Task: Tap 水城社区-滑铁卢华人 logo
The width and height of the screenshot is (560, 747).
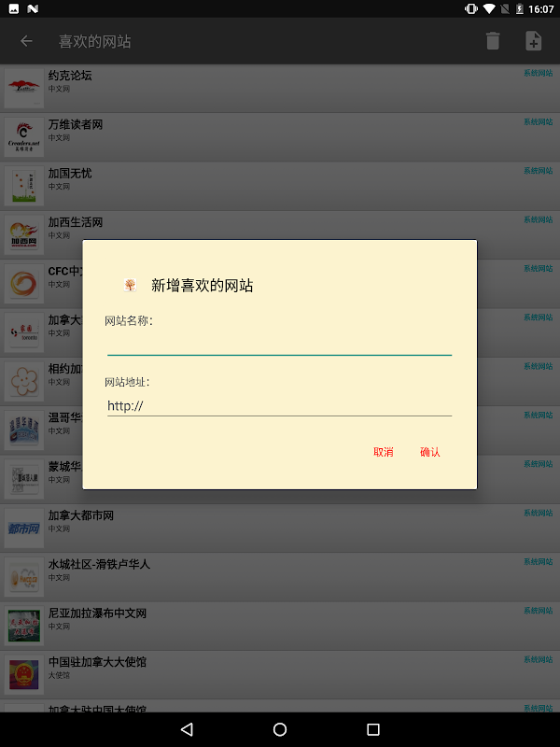Action: coord(24,577)
